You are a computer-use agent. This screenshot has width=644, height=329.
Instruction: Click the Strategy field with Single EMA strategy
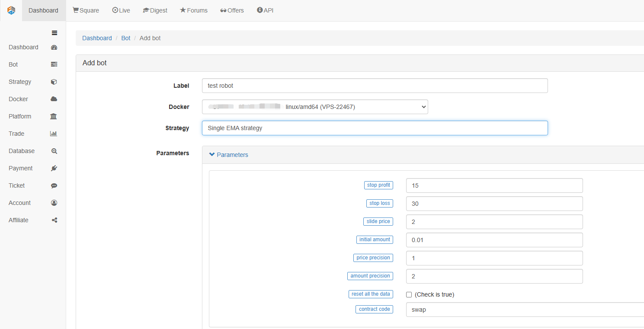point(375,128)
